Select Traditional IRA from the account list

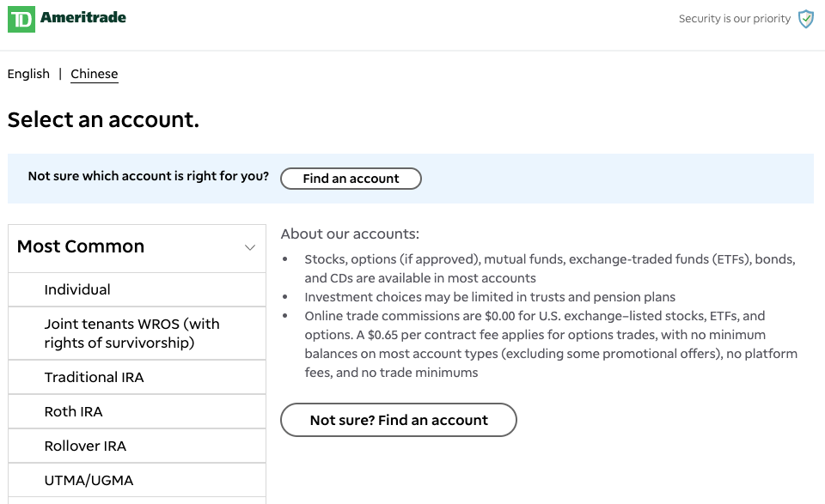coord(94,377)
